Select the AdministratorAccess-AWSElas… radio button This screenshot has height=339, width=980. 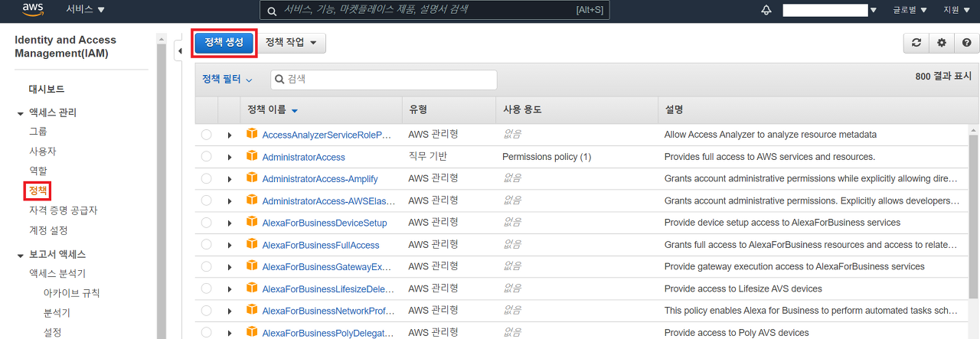(206, 200)
